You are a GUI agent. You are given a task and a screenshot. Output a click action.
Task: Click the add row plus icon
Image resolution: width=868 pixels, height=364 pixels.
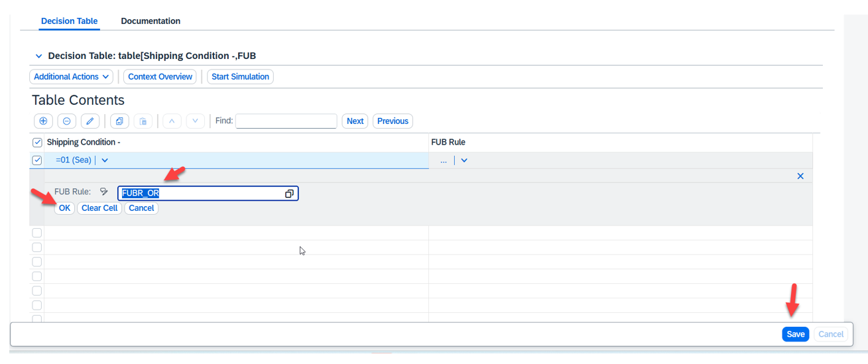(x=43, y=121)
